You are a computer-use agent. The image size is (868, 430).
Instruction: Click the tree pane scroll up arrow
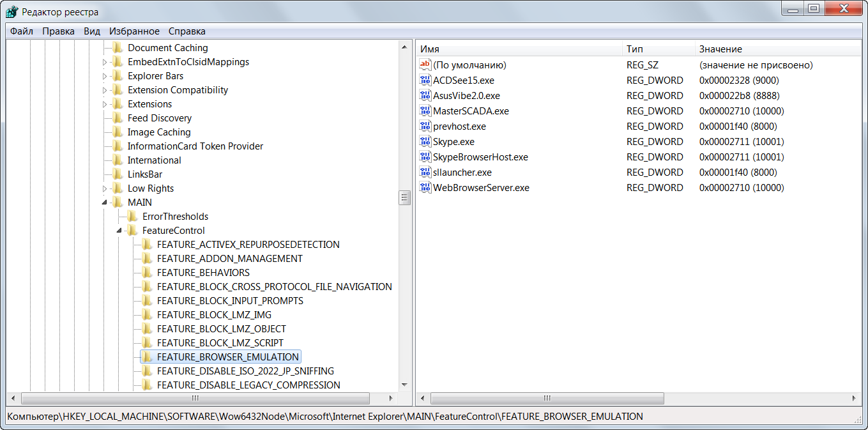tap(404, 46)
